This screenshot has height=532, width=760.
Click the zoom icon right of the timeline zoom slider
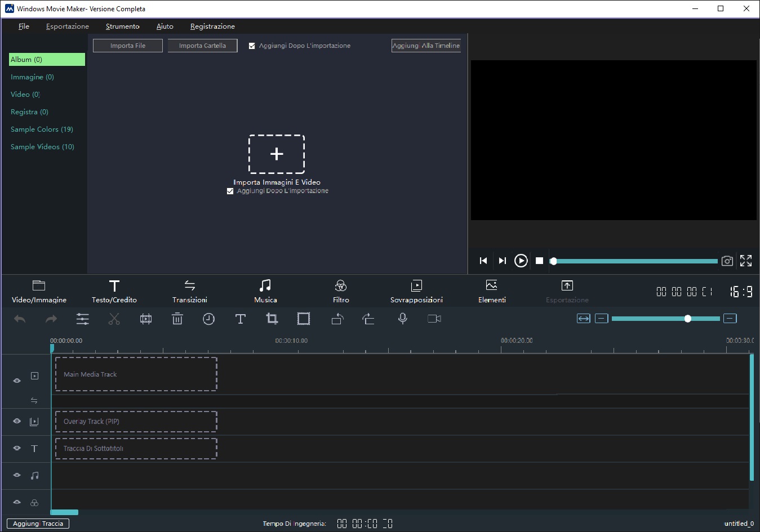tap(730, 319)
